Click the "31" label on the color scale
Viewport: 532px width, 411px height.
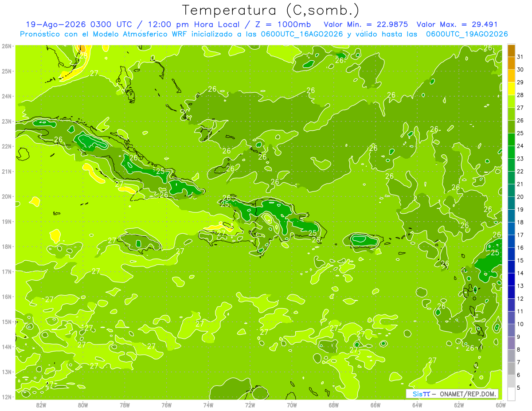tap(520, 57)
